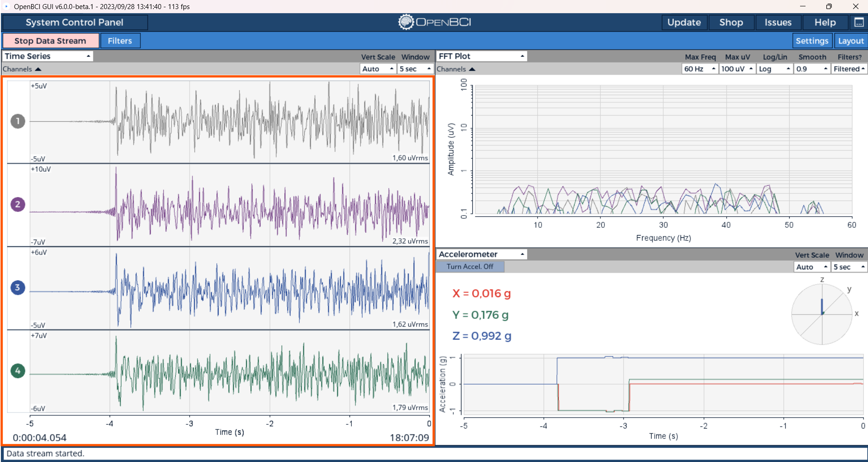Toggle channel 2 purple button
Viewport: 868px width, 462px height.
[18, 204]
